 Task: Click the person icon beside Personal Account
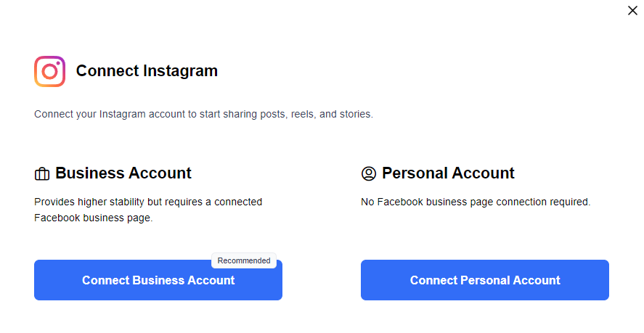369,174
